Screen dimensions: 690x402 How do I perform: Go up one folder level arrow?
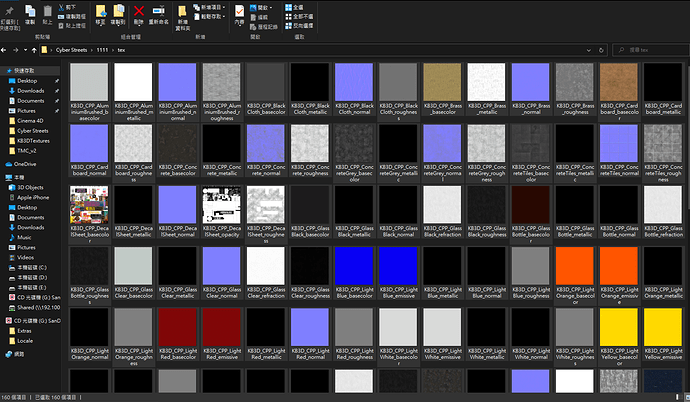(34, 50)
